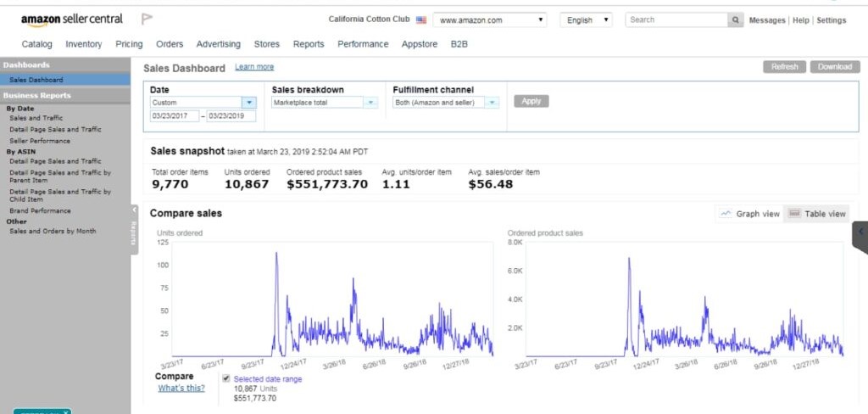Open Sales and Orders by Month report
The width and height of the screenshot is (868, 414).
click(53, 231)
